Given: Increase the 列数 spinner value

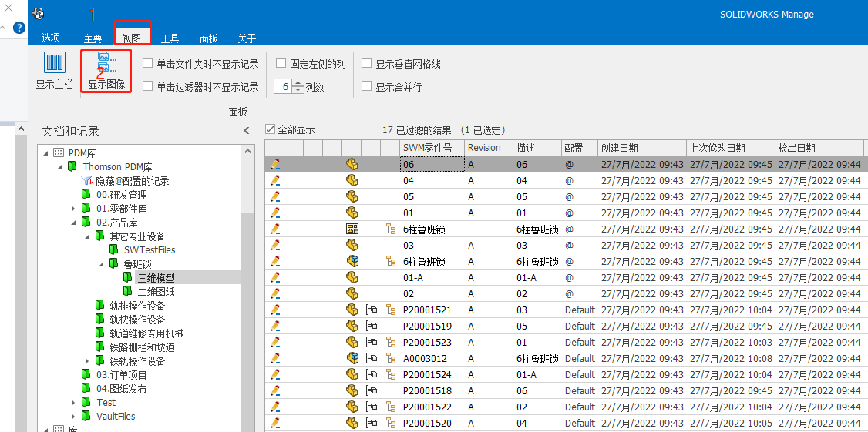Looking at the screenshot, I should coord(297,83).
